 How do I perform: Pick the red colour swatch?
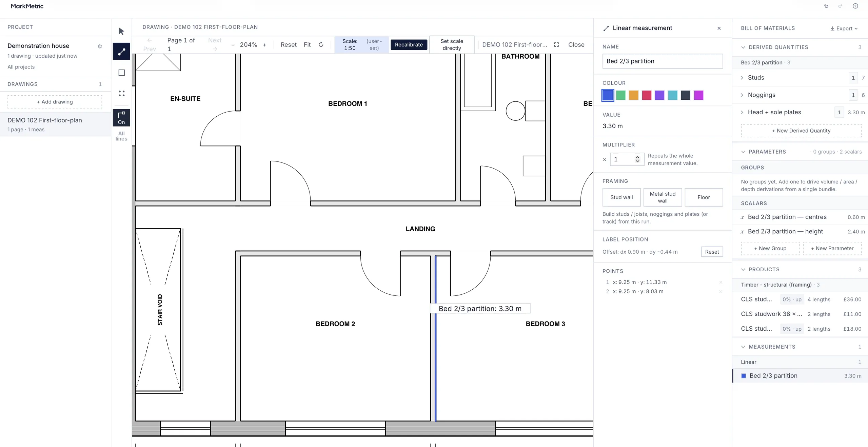pos(647,95)
